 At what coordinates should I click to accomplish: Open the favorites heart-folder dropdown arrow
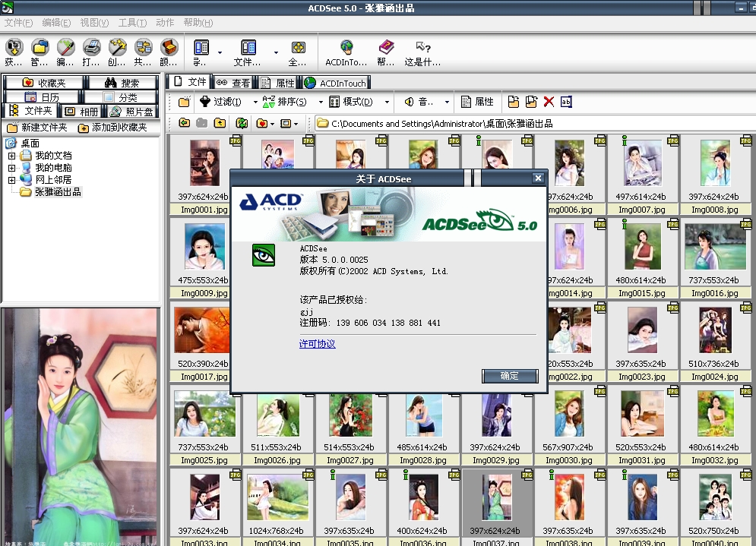coord(273,124)
